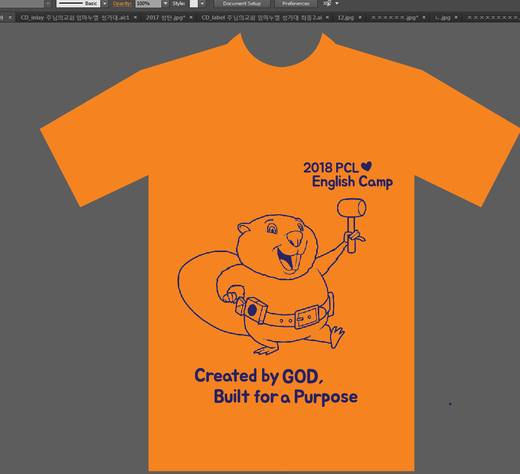Click the 100% opacity input field
The height and width of the screenshot is (474, 520).
coord(148,4)
